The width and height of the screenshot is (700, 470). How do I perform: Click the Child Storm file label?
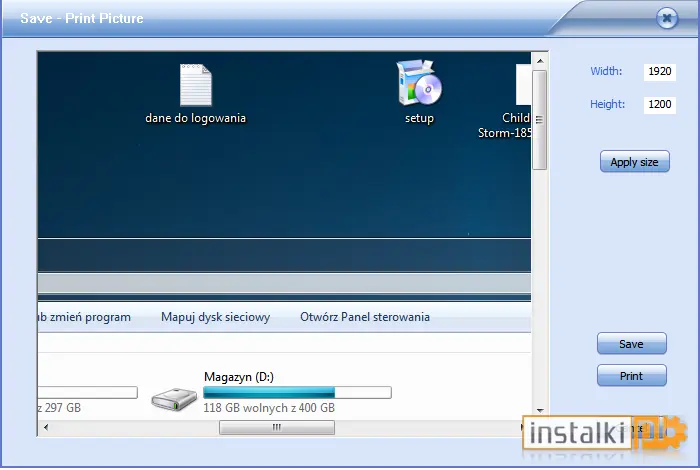click(x=504, y=125)
